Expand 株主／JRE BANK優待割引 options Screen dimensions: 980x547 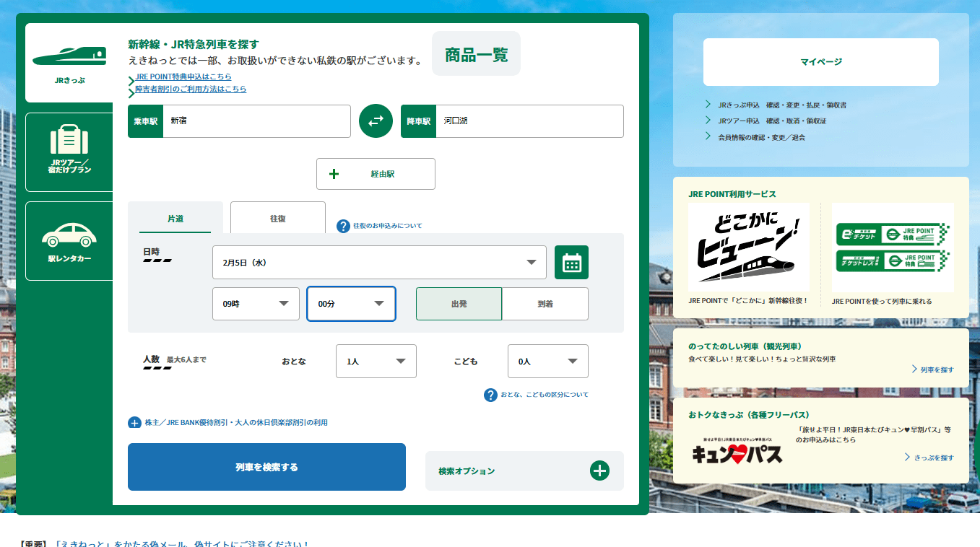coord(134,423)
